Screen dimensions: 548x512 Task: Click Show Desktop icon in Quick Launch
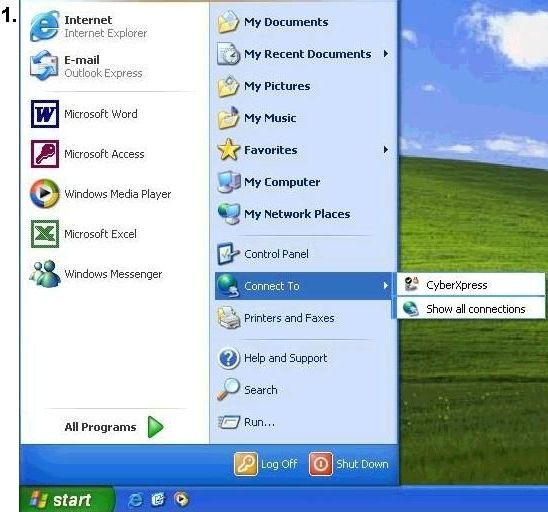click(x=158, y=499)
